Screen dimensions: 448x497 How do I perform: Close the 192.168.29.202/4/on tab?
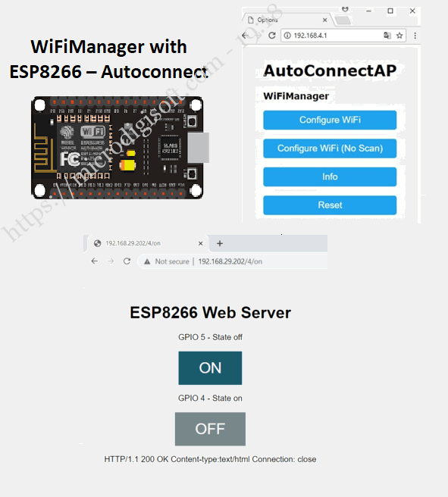[x=200, y=243]
